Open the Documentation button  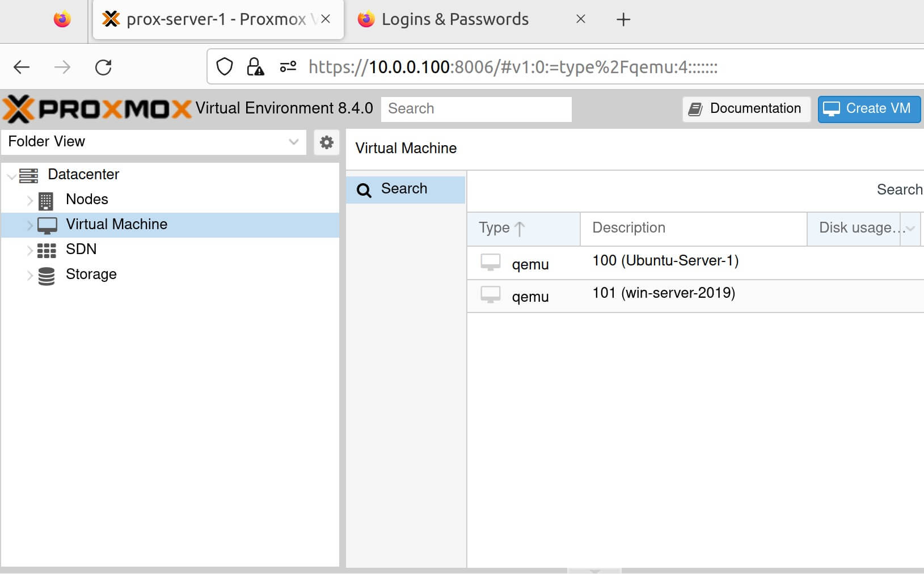(x=746, y=108)
